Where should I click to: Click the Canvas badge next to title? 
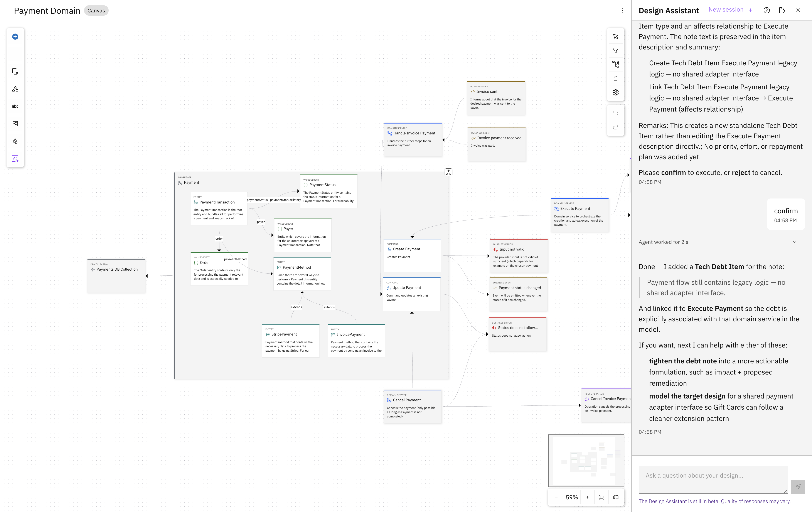coord(96,10)
